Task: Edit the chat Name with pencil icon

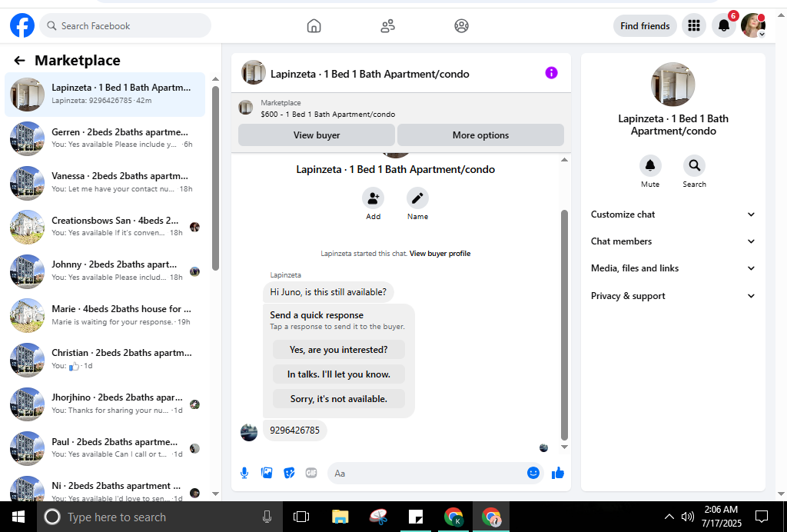Action: tap(417, 199)
